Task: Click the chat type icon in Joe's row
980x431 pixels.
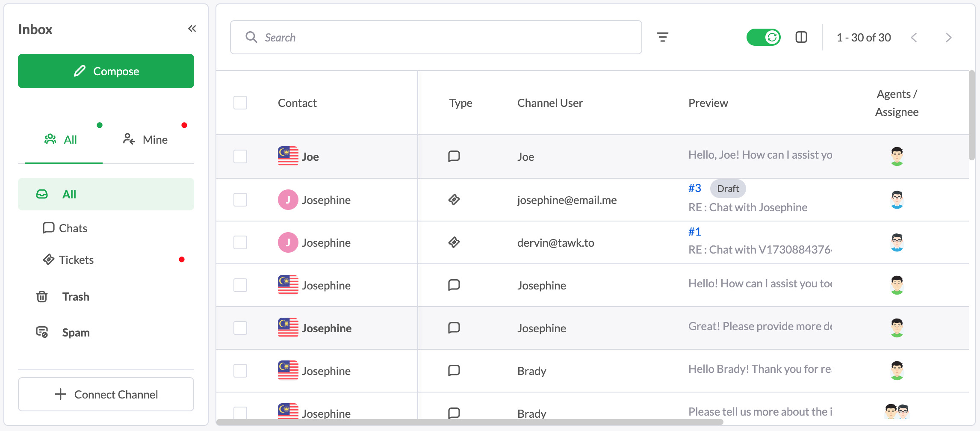Action: point(454,156)
